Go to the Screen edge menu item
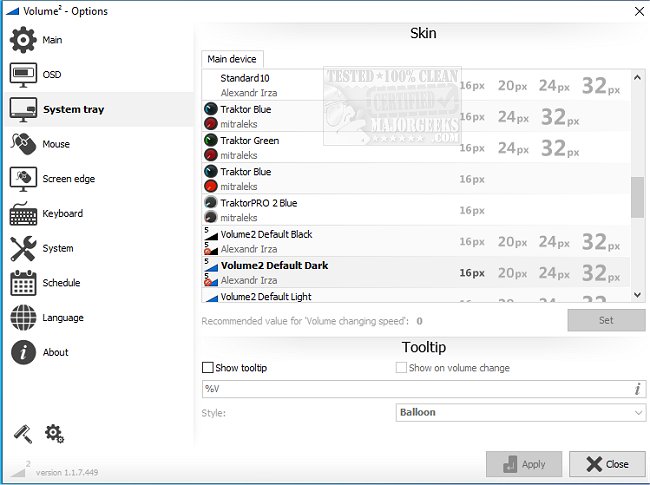 [69, 179]
